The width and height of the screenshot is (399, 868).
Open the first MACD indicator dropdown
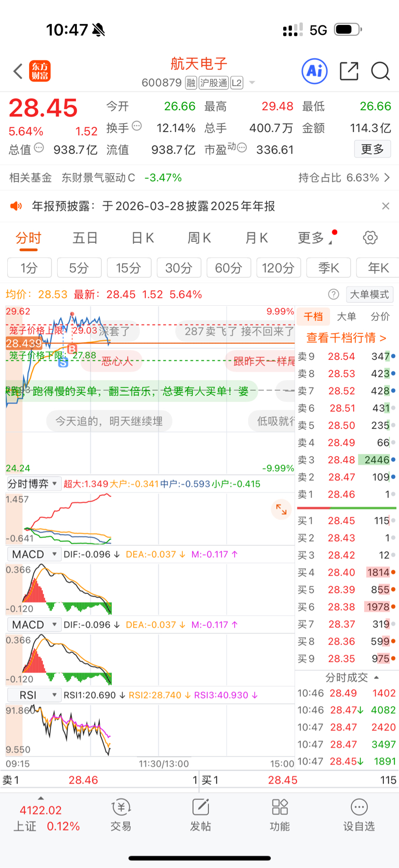click(34, 554)
